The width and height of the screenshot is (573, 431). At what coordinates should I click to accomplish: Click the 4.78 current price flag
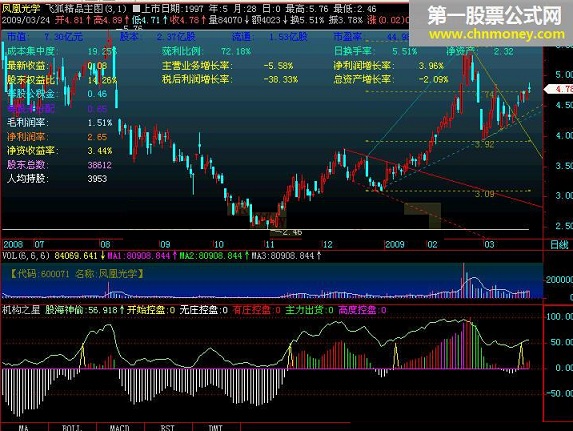pos(559,89)
